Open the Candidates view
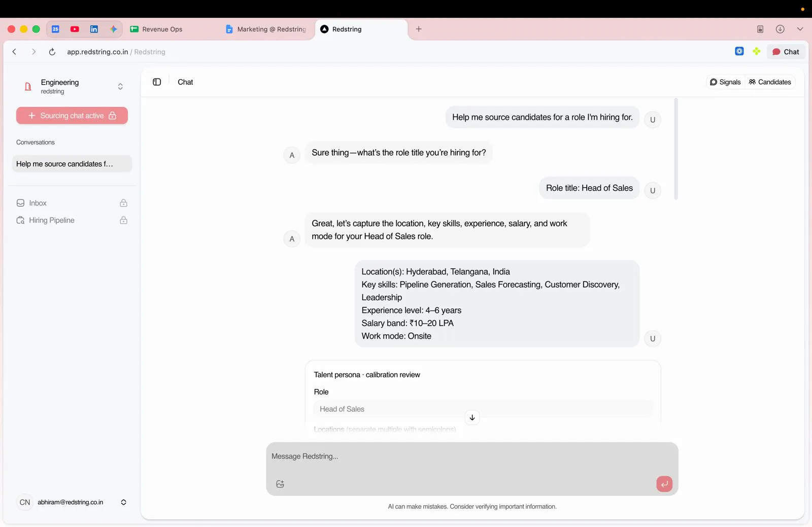812x527 pixels. tap(770, 82)
